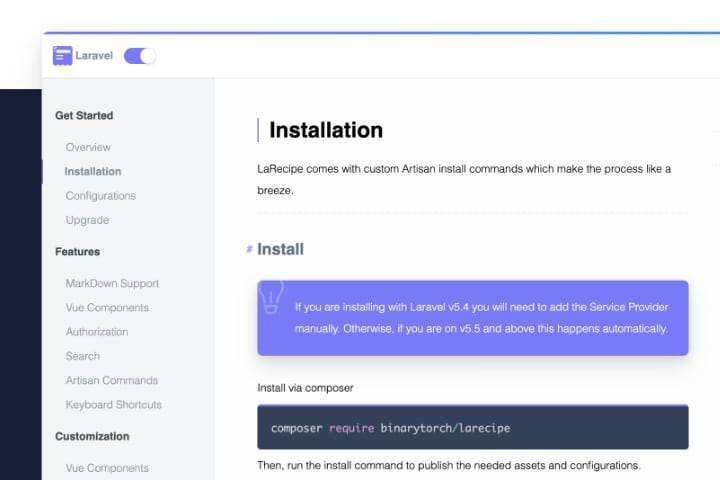Click the Install section heading
Screen dimensions: 720x480
(280, 249)
